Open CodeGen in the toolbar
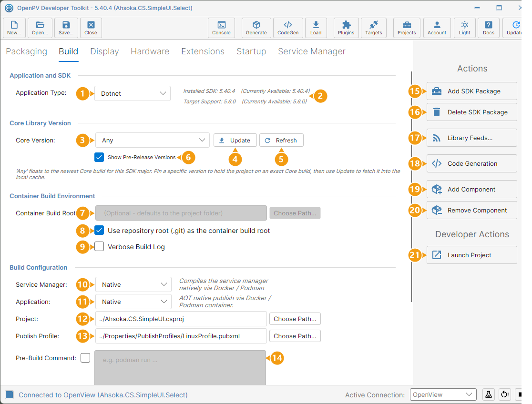532x404 pixels. click(288, 28)
